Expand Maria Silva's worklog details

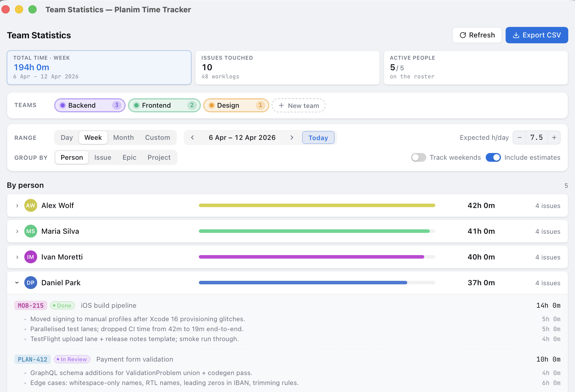click(17, 231)
